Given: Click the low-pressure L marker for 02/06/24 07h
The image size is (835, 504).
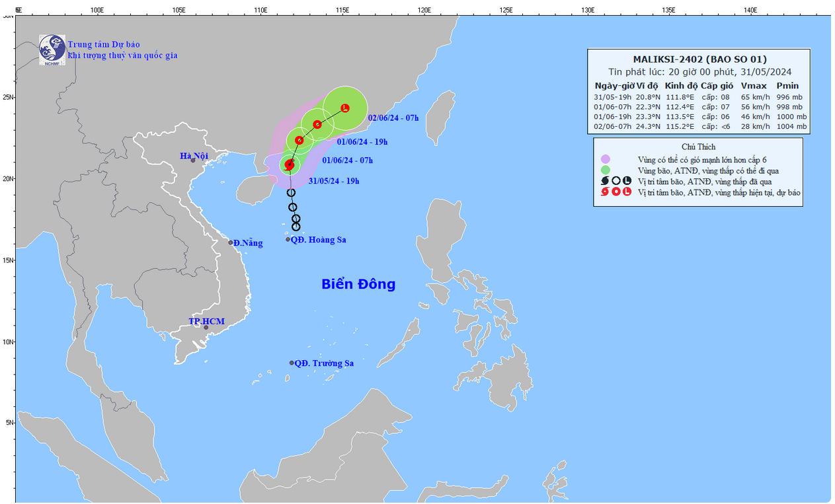Looking at the screenshot, I should click(x=345, y=108).
